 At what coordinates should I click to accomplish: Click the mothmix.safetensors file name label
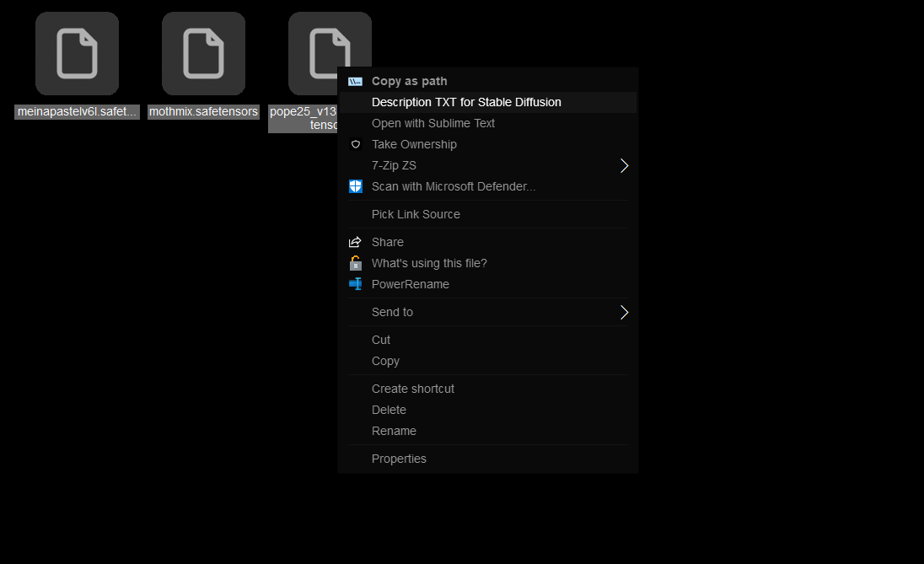pyautogui.click(x=203, y=111)
